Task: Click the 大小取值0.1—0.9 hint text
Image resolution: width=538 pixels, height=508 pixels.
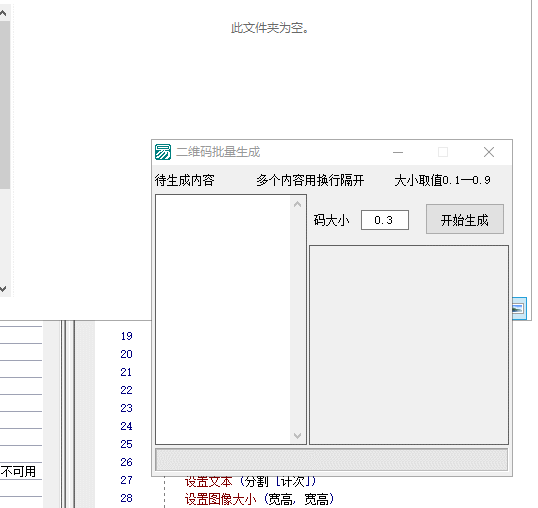Action: (442, 180)
